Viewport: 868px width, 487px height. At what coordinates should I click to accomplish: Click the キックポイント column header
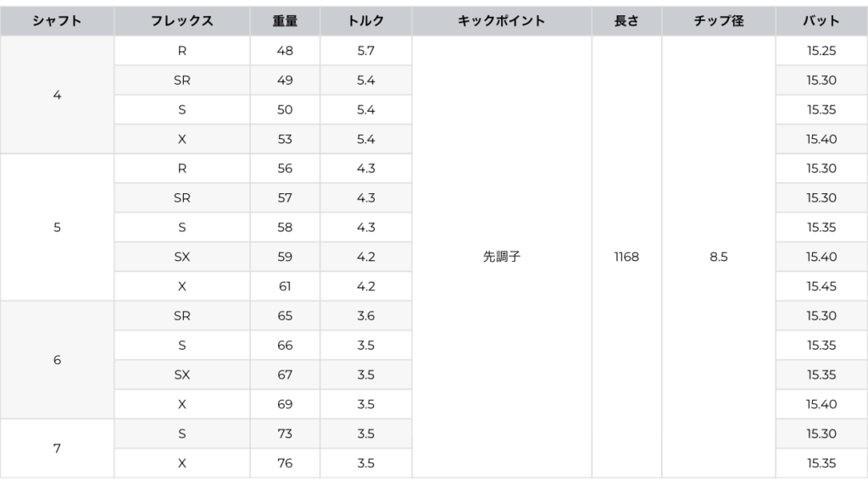pyautogui.click(x=501, y=21)
